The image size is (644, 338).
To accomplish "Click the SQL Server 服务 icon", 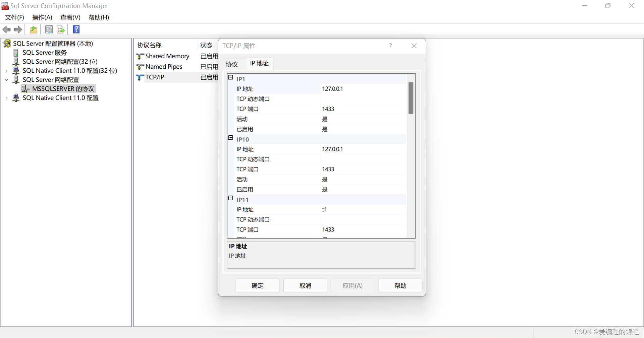I will tap(16, 53).
